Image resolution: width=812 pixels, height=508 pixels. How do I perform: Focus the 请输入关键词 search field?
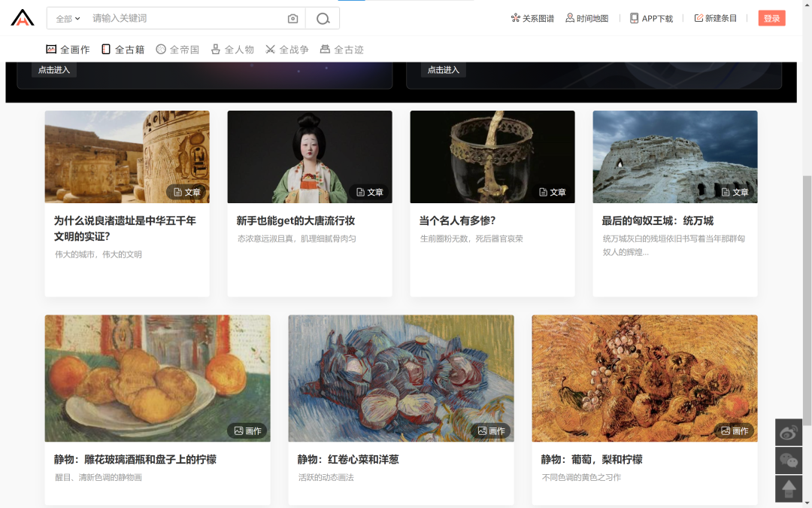point(186,18)
